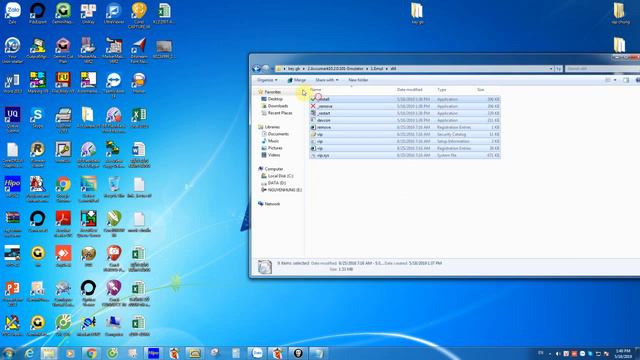Select the _remove application file

pyautogui.click(x=404, y=106)
